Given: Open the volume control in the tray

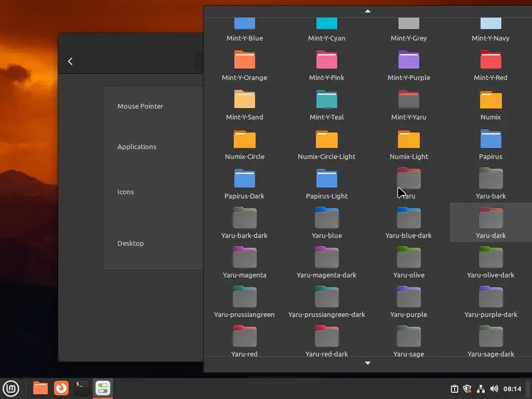Looking at the screenshot, I should (494, 389).
